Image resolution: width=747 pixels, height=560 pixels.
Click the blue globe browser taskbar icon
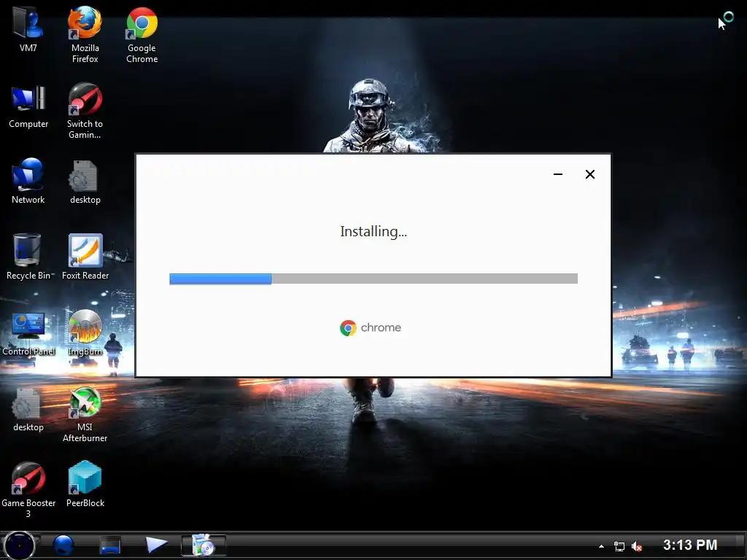pos(63,545)
